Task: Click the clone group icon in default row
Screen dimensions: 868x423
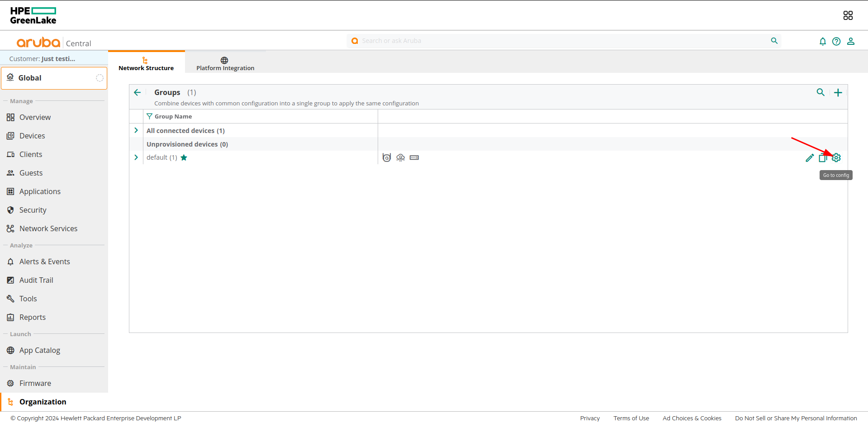Action: pos(823,158)
